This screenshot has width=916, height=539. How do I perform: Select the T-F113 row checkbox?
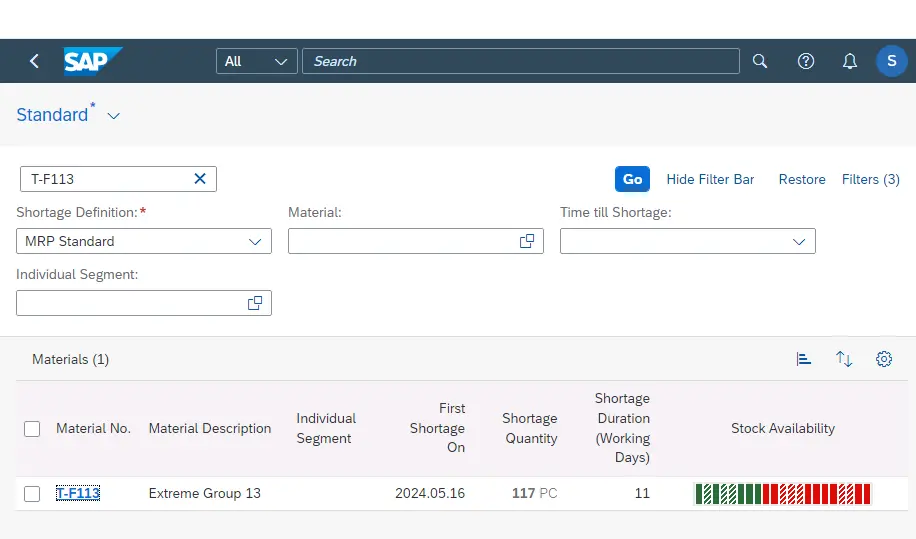32,494
